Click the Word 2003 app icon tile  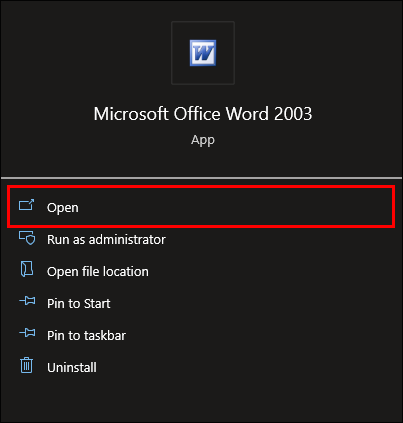pos(203,53)
